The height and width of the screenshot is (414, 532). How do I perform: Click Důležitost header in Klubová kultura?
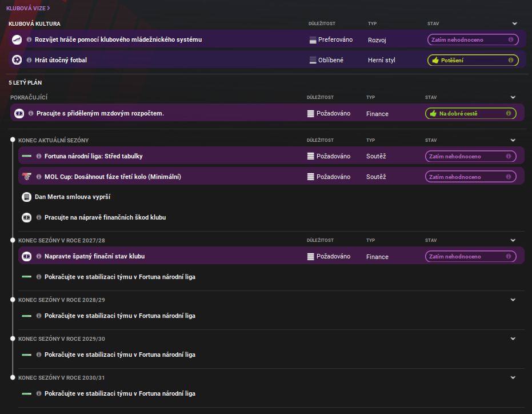tap(322, 24)
